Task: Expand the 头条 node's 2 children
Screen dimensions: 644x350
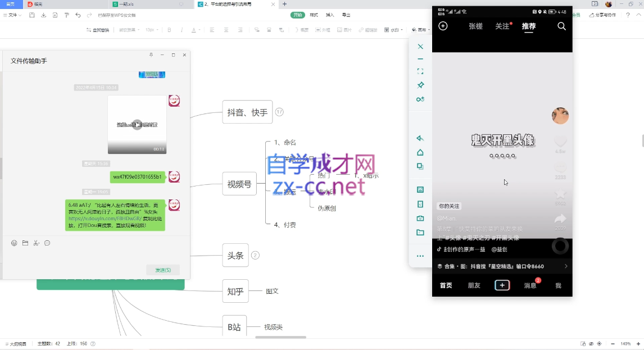Action: pyautogui.click(x=255, y=255)
